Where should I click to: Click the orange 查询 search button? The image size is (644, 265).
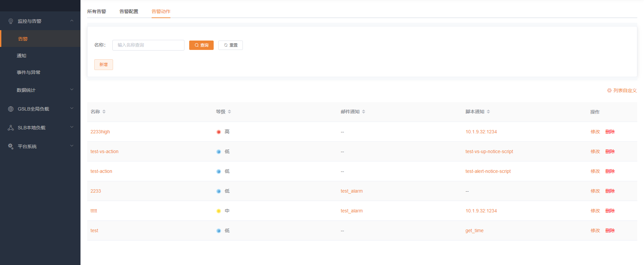click(201, 45)
